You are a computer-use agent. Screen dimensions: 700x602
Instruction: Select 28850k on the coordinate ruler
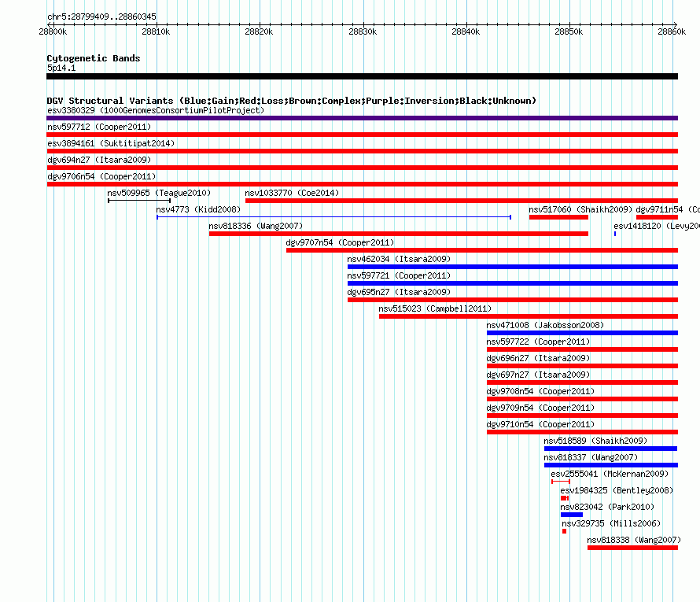pyautogui.click(x=569, y=31)
